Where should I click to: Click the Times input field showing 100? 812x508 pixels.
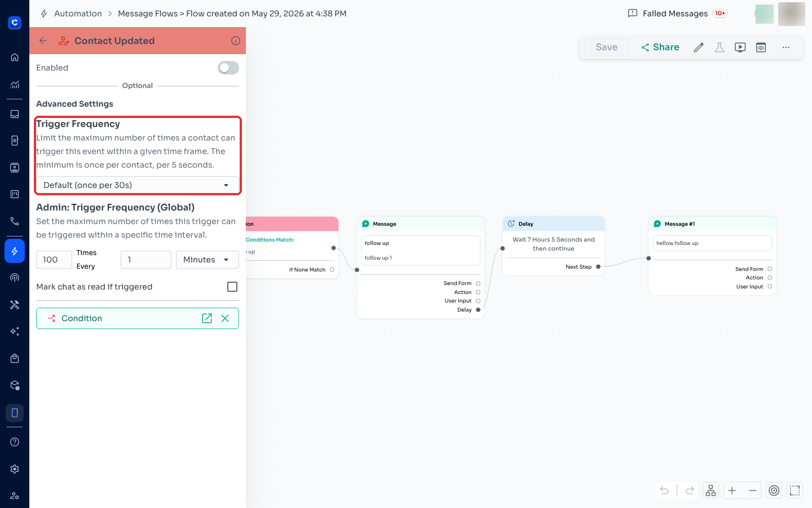(54, 260)
